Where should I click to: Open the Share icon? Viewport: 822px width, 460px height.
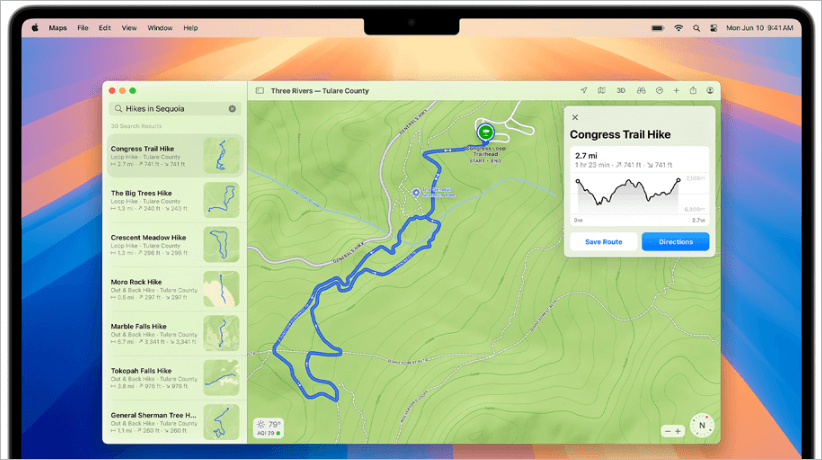pos(693,90)
